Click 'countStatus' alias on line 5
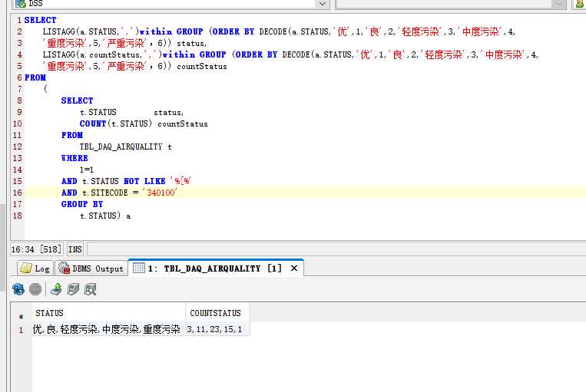This screenshot has height=392, width=586. coord(202,67)
